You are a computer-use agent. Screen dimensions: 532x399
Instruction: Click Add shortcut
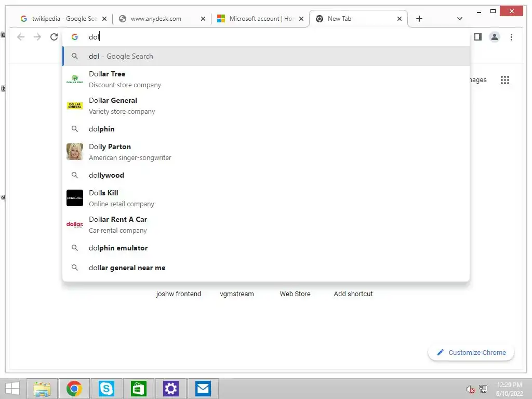[353, 294]
